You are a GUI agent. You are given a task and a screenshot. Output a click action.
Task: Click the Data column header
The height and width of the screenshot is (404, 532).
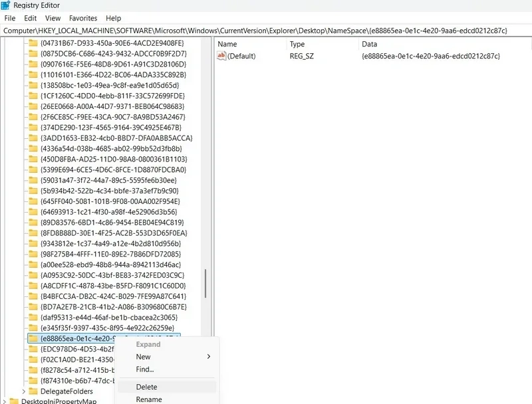point(369,44)
